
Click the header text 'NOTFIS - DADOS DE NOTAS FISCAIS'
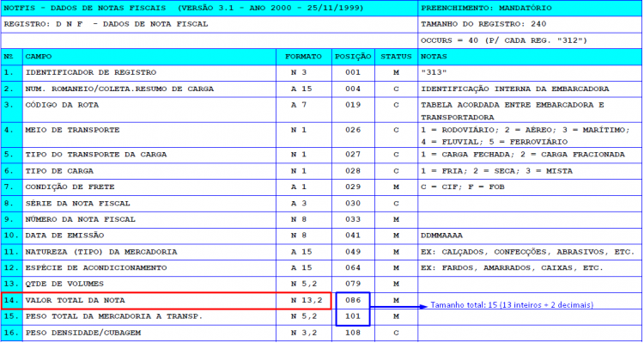coord(85,8)
